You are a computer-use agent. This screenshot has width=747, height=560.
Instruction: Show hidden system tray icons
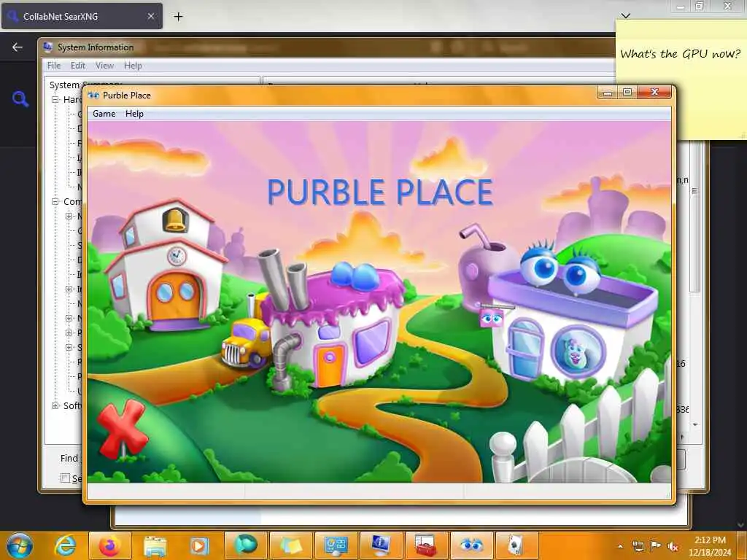tap(620, 547)
